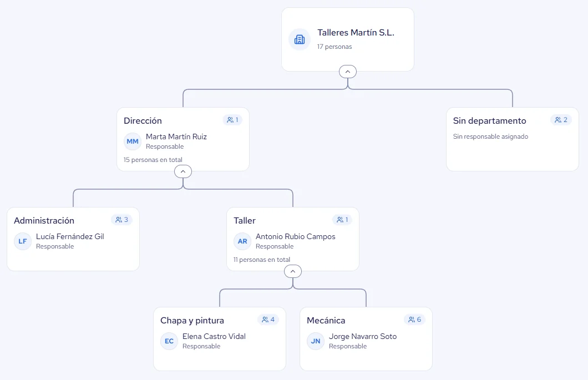Image resolution: width=588 pixels, height=380 pixels.
Task: Click the name Elena Castro Vidal
Action: 214,336
